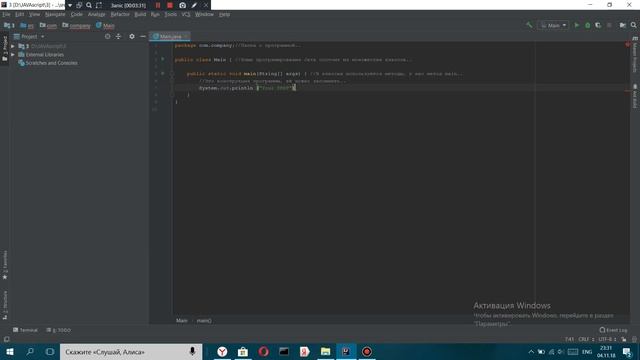
Task: Open the Terminal tool window
Action: [x=25, y=330]
